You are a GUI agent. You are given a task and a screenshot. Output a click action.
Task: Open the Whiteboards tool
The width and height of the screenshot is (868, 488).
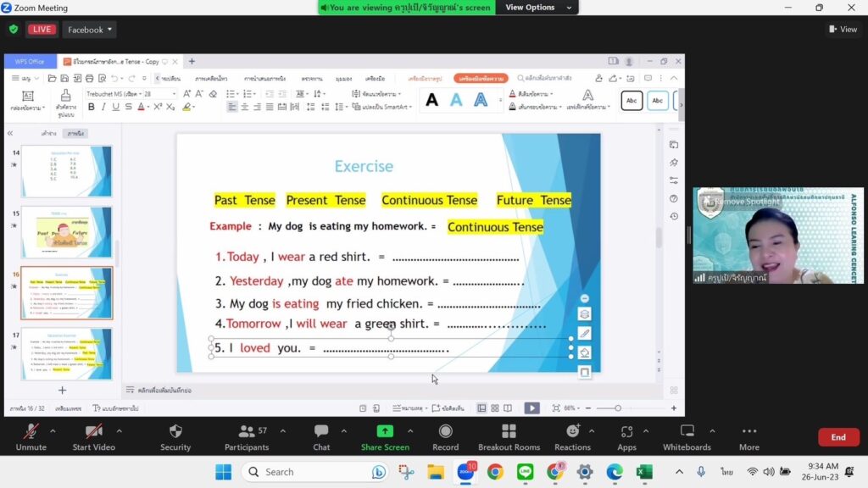[687, 435]
